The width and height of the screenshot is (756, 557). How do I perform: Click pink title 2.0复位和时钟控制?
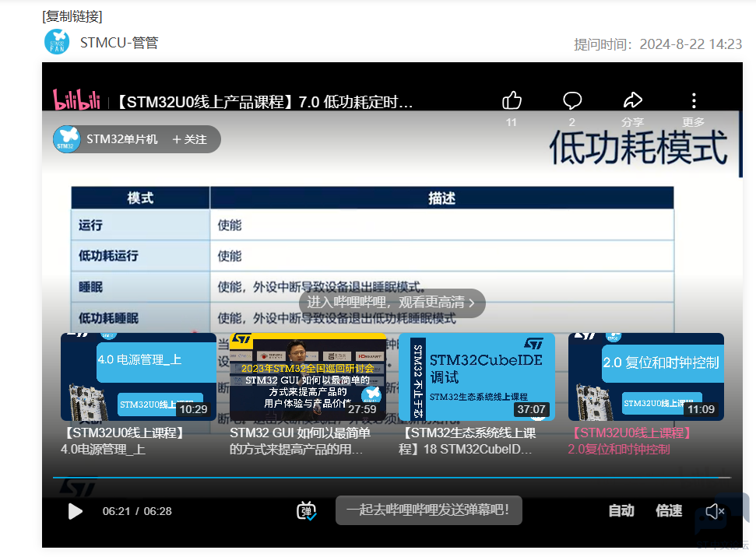(631, 441)
